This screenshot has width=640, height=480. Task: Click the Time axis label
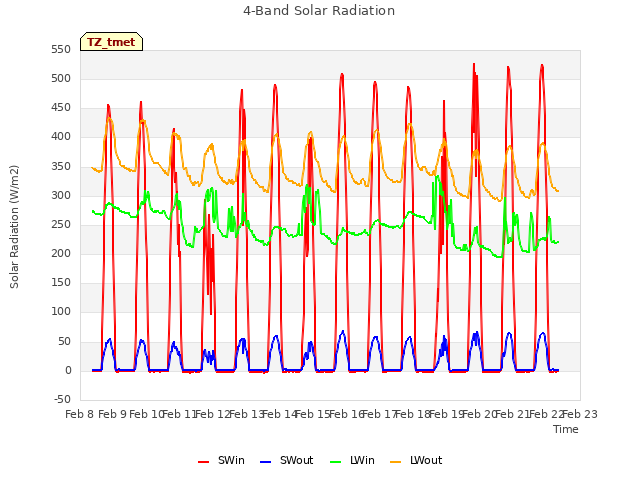click(x=566, y=429)
